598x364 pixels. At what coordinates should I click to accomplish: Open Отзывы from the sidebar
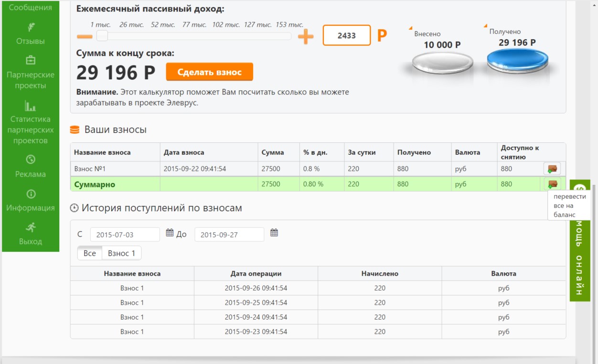(x=31, y=41)
